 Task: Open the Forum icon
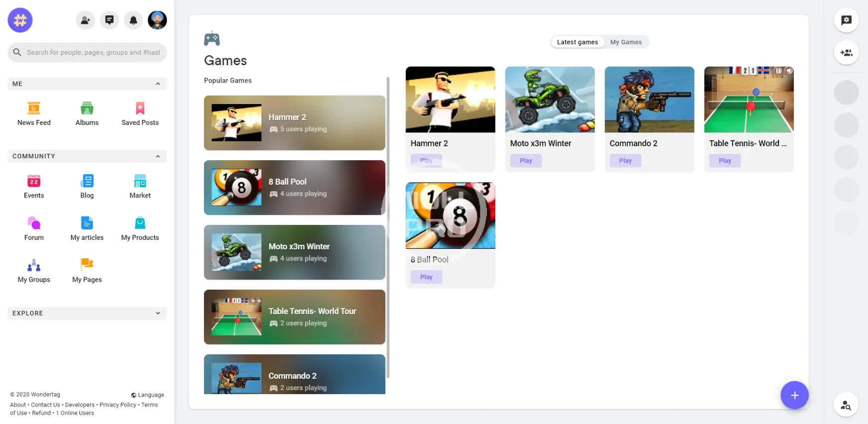point(34,223)
